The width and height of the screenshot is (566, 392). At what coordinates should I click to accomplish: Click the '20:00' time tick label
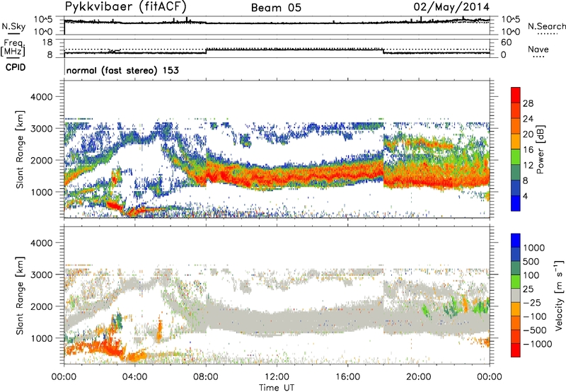pyautogui.click(x=418, y=377)
